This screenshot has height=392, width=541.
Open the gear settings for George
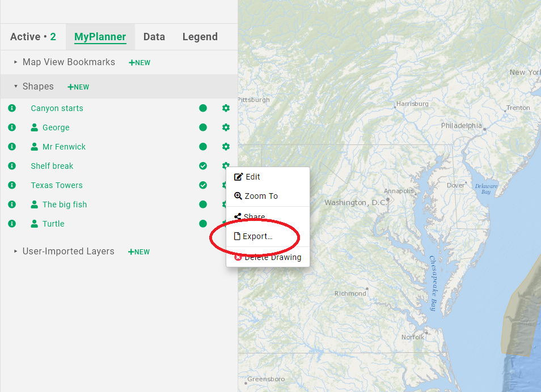(226, 127)
